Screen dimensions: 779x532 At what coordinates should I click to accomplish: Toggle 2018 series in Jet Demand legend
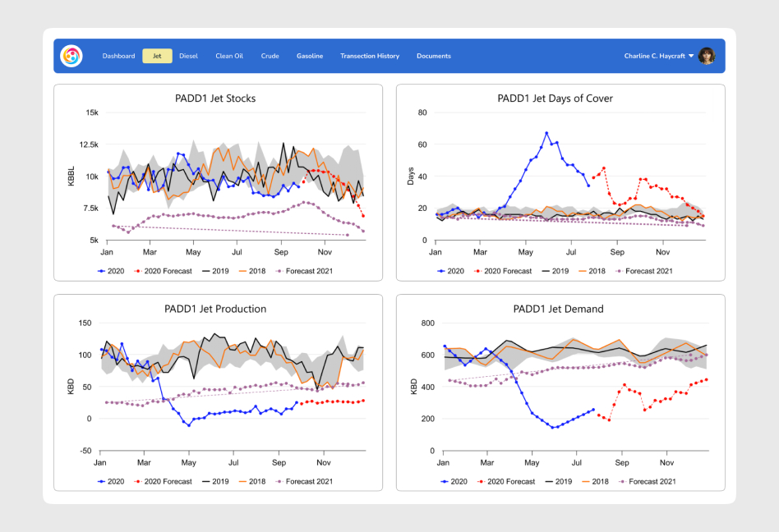(x=596, y=481)
